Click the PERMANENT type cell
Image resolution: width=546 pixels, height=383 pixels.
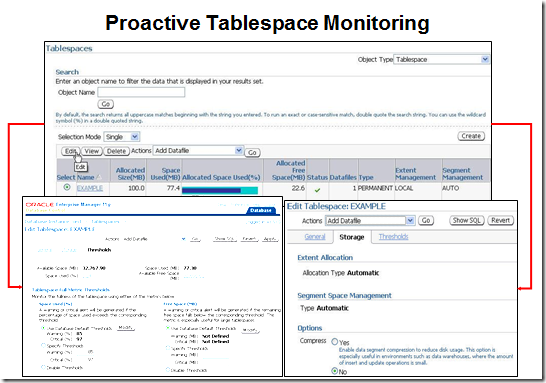375,188
